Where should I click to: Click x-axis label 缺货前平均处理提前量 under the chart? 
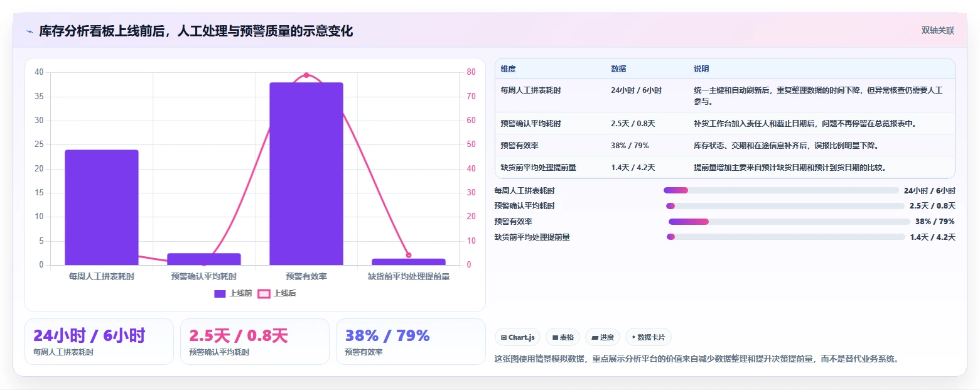click(x=409, y=276)
